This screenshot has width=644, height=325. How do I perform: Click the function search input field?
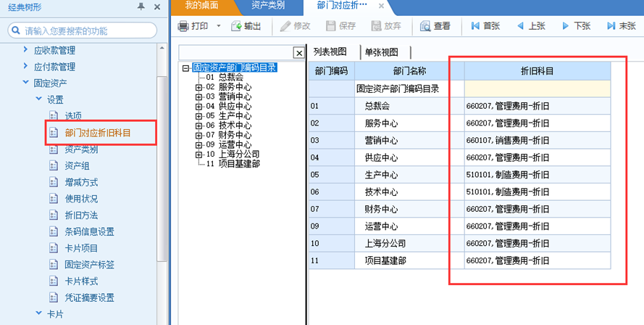tap(87, 31)
